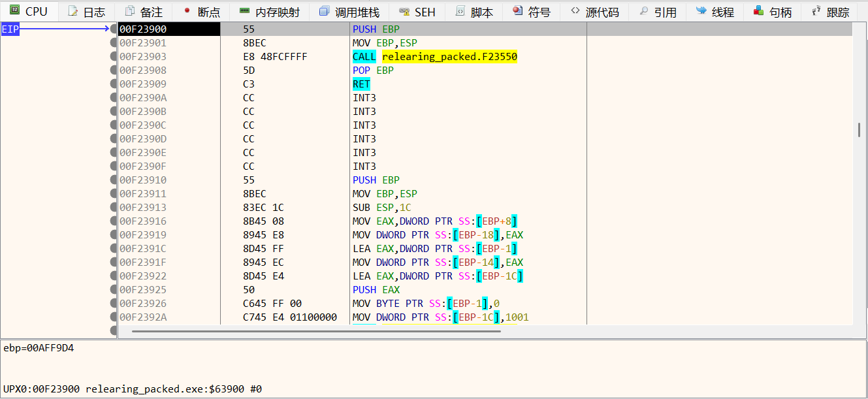Select the CALL relearing_packed.F23550 target
This screenshot has width=868, height=399.
pos(449,57)
